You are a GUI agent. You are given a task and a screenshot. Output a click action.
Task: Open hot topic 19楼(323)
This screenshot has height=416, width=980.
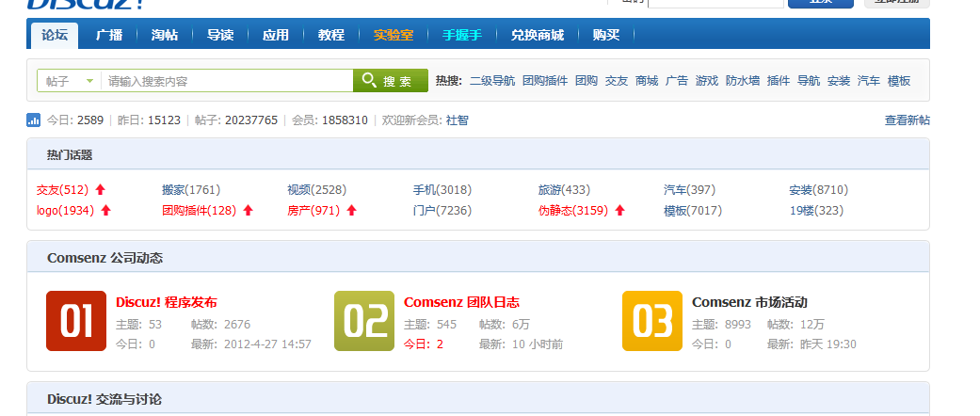[816, 211]
